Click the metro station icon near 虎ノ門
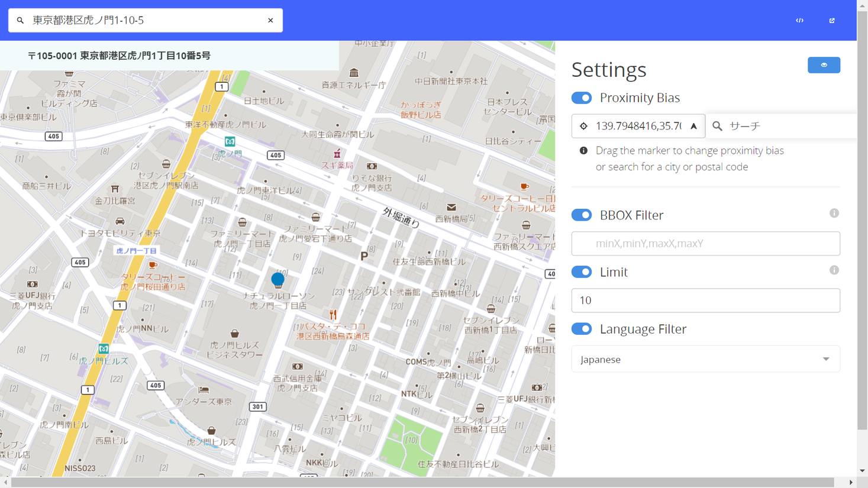Screen dimensions: 868x488 click(230, 141)
